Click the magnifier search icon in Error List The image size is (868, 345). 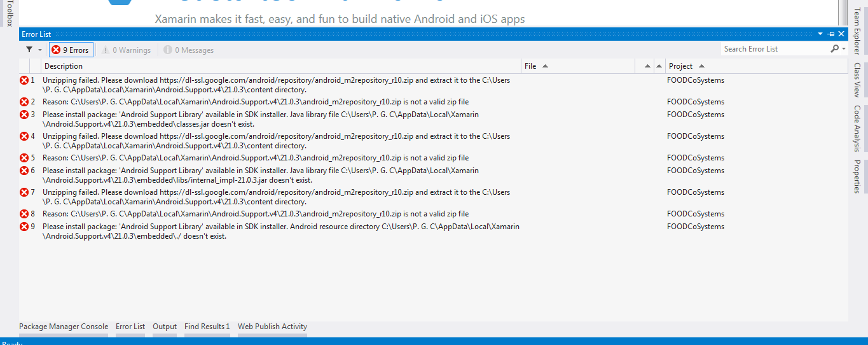click(x=834, y=49)
